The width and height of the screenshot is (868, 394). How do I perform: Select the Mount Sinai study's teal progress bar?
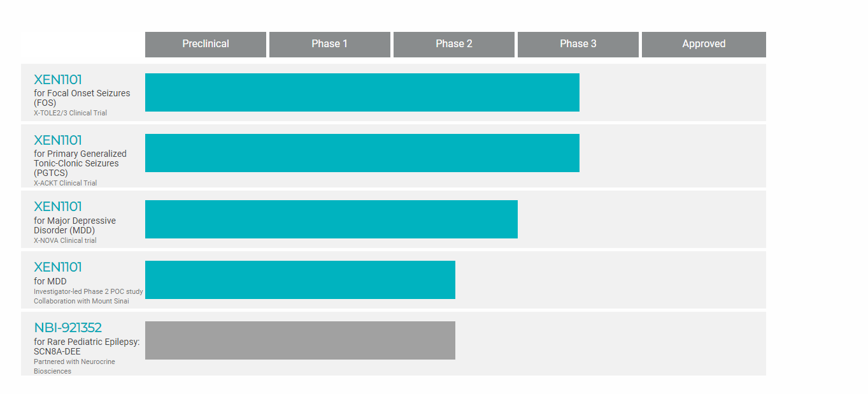pyautogui.click(x=300, y=280)
